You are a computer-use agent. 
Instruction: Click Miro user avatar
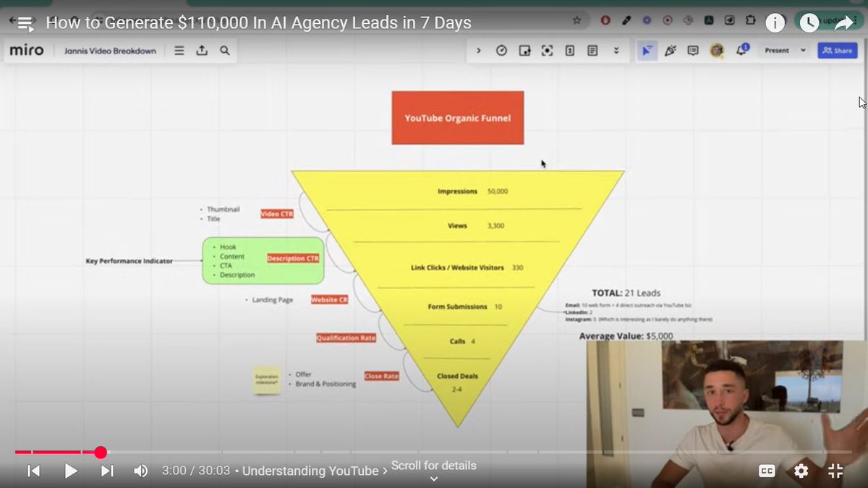[717, 51]
